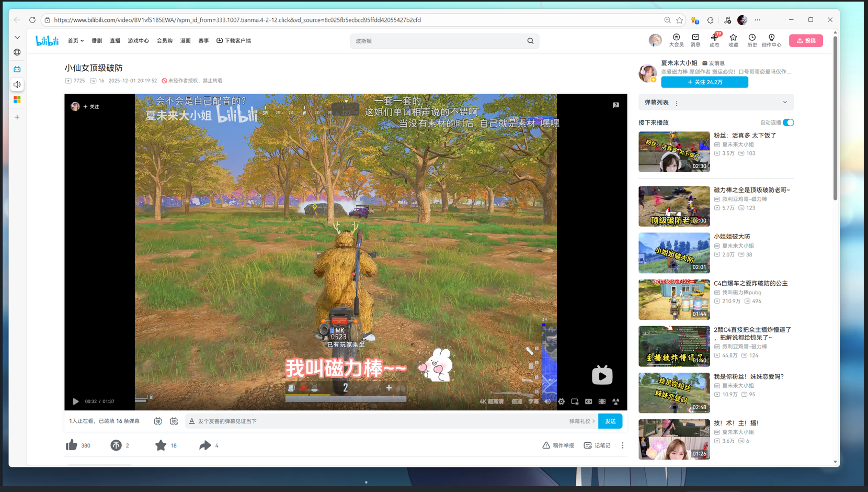The image size is (868, 492).
Task: Open the 创作中心 creator center icon
Action: tap(771, 40)
